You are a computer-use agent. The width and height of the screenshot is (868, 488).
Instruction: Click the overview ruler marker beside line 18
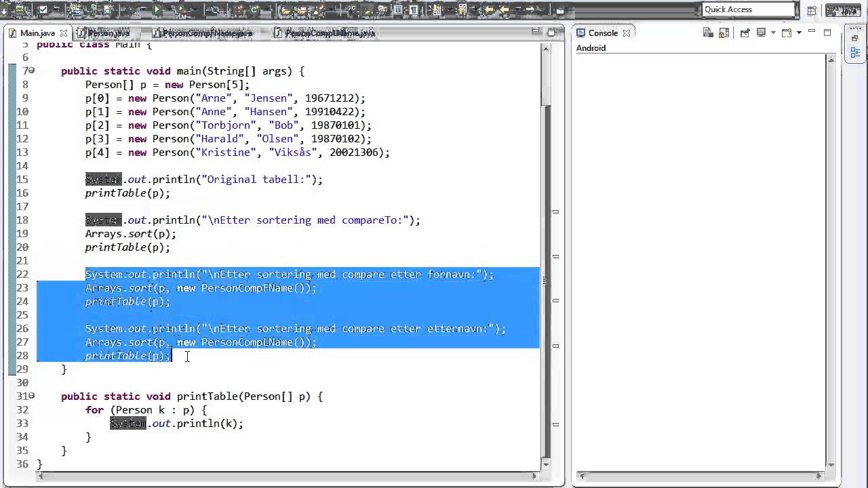pyautogui.click(x=555, y=211)
